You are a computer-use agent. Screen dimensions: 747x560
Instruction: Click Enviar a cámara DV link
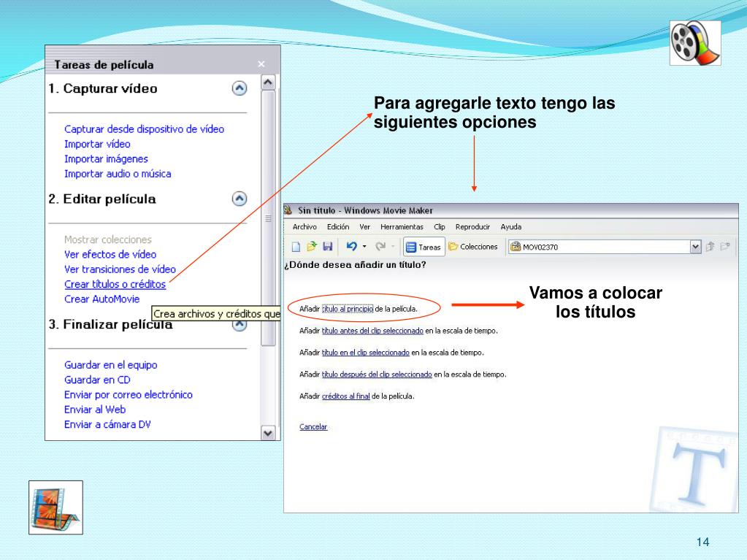pos(107,424)
